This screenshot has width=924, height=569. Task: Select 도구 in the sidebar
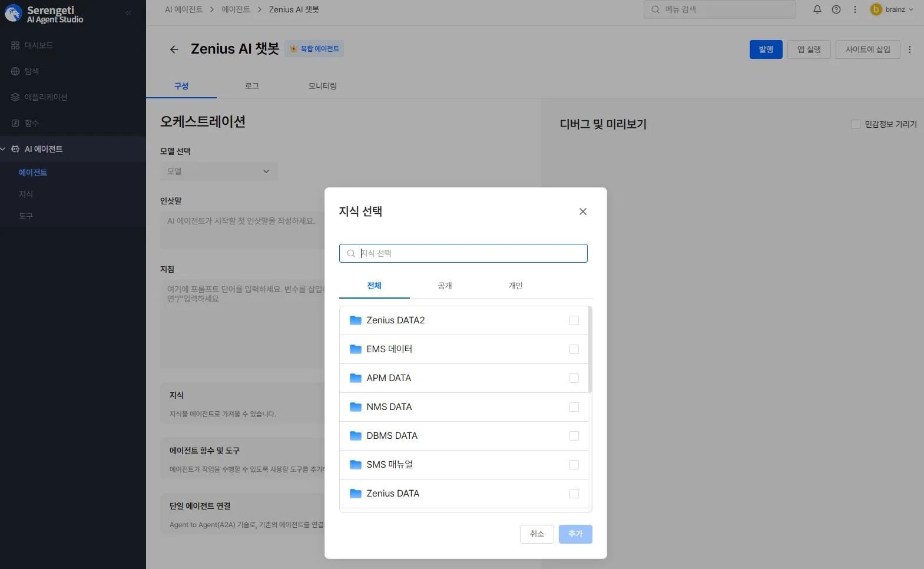pos(26,216)
